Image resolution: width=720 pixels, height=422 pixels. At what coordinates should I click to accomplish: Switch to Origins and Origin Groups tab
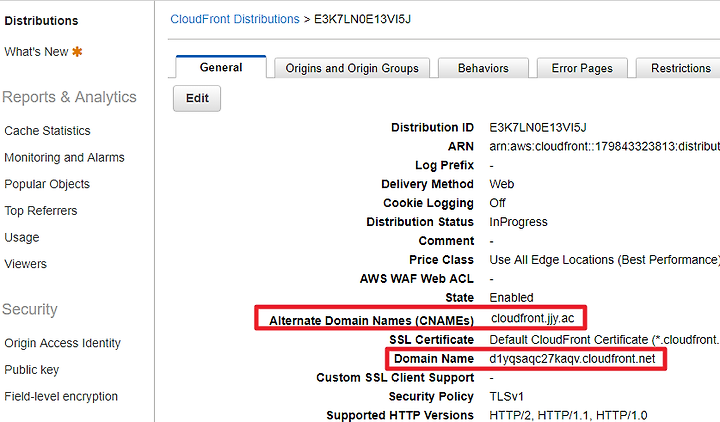click(352, 68)
